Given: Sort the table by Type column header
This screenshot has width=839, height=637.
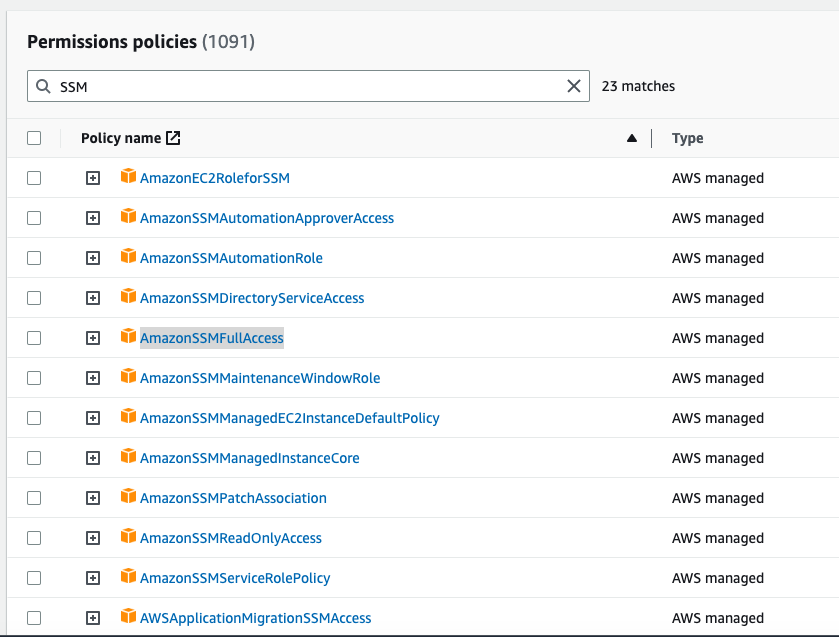Looking at the screenshot, I should tap(688, 138).
